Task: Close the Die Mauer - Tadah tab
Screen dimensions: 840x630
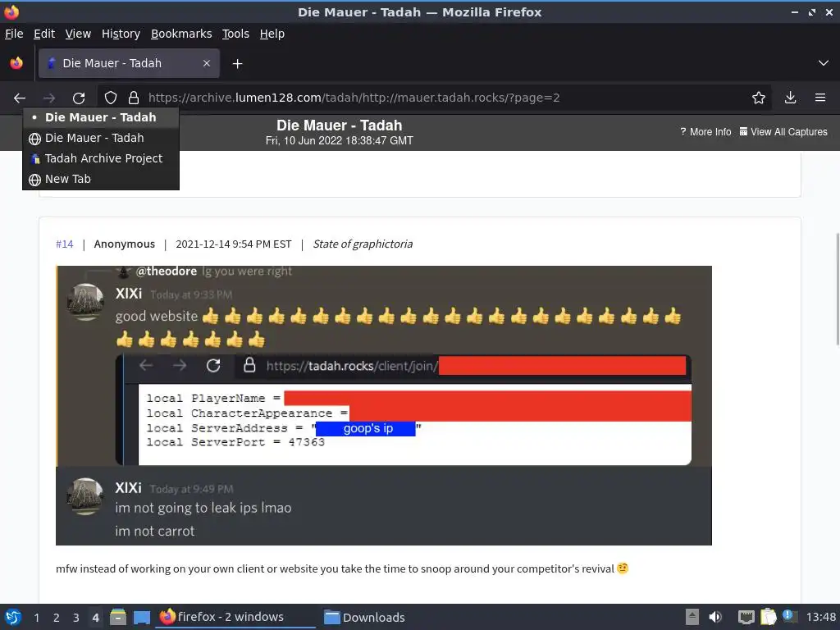Action: click(x=207, y=63)
